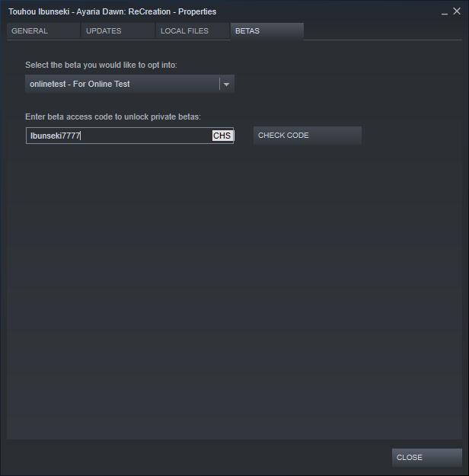
Task: Close the Properties window with the X icon
Action: click(x=457, y=11)
